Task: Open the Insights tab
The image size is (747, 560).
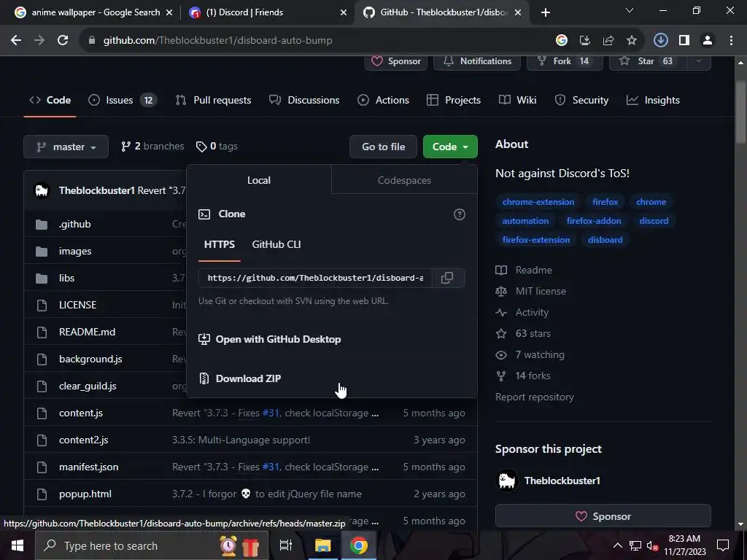Action: point(653,100)
